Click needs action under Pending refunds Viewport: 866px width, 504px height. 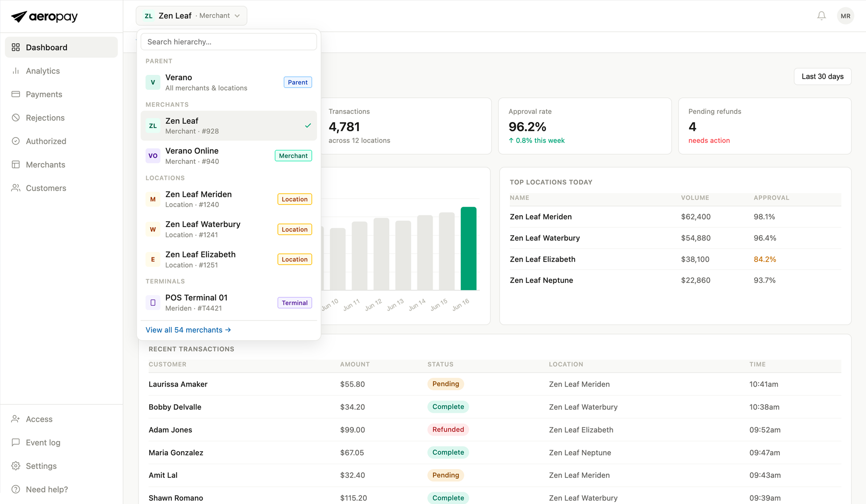tap(709, 140)
